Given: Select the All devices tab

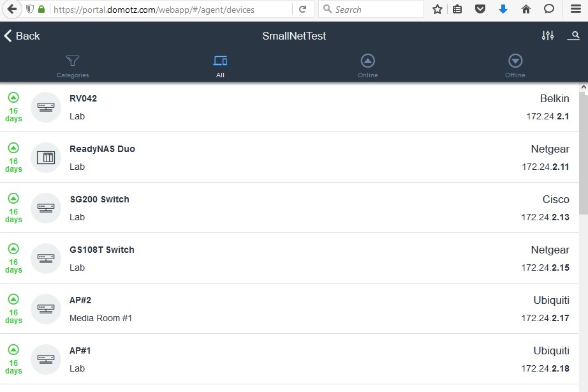Looking at the screenshot, I should pos(220,66).
